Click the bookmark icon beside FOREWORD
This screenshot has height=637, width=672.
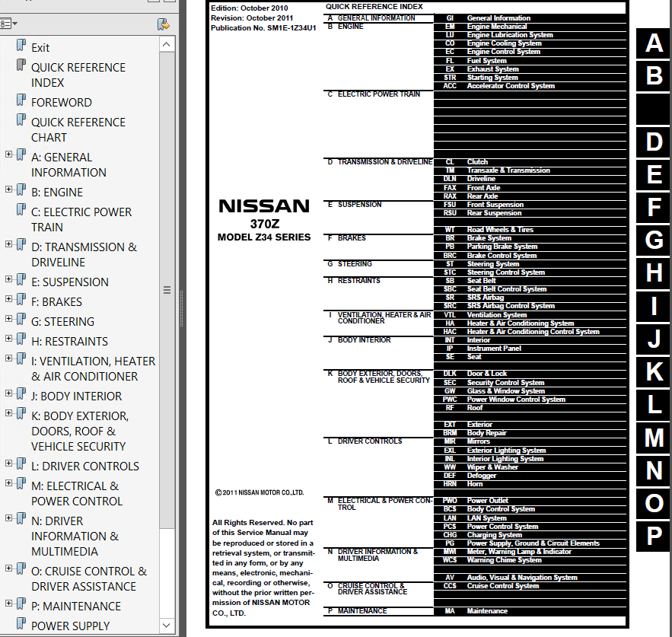pyautogui.click(x=21, y=100)
